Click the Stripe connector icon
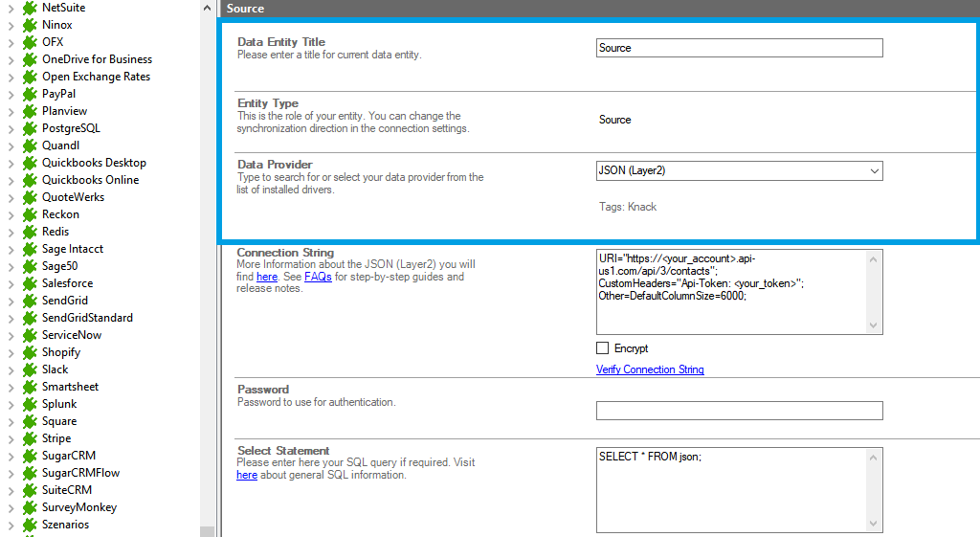The width and height of the screenshot is (980, 537). pyautogui.click(x=30, y=438)
